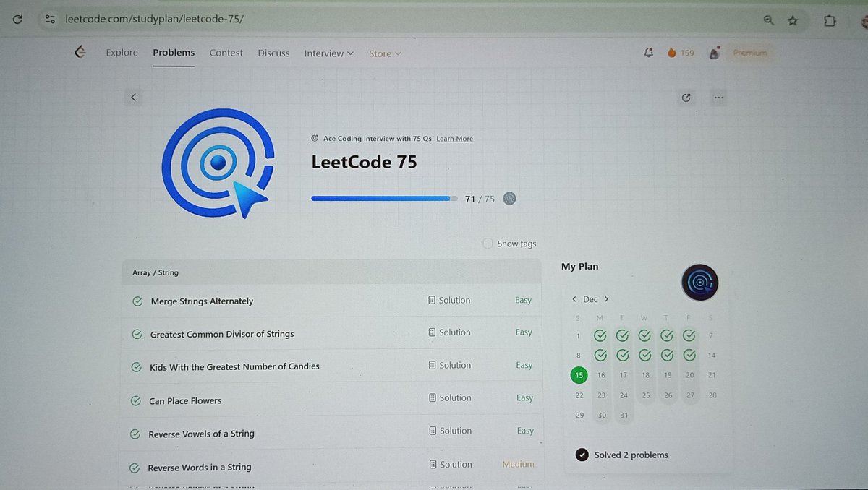This screenshot has height=490, width=868.
Task: Open Solution icon for Greatest Common Divisor of Strings
Action: pyautogui.click(x=432, y=332)
